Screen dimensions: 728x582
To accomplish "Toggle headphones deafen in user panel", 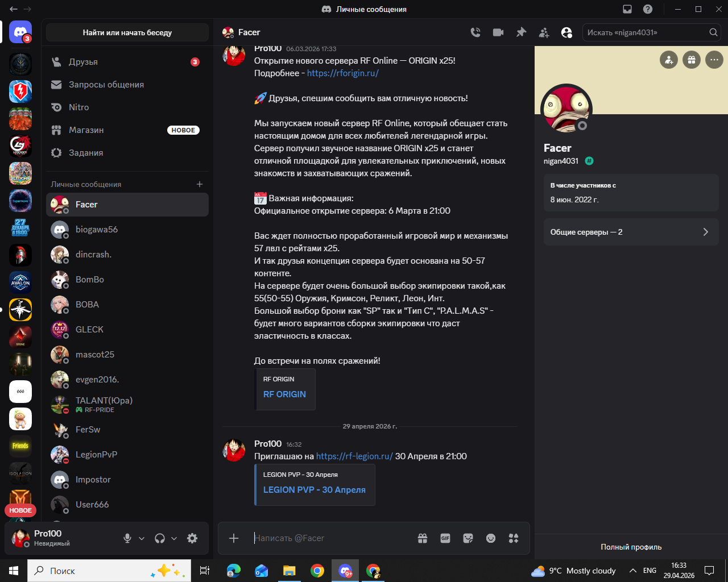I will click(160, 538).
